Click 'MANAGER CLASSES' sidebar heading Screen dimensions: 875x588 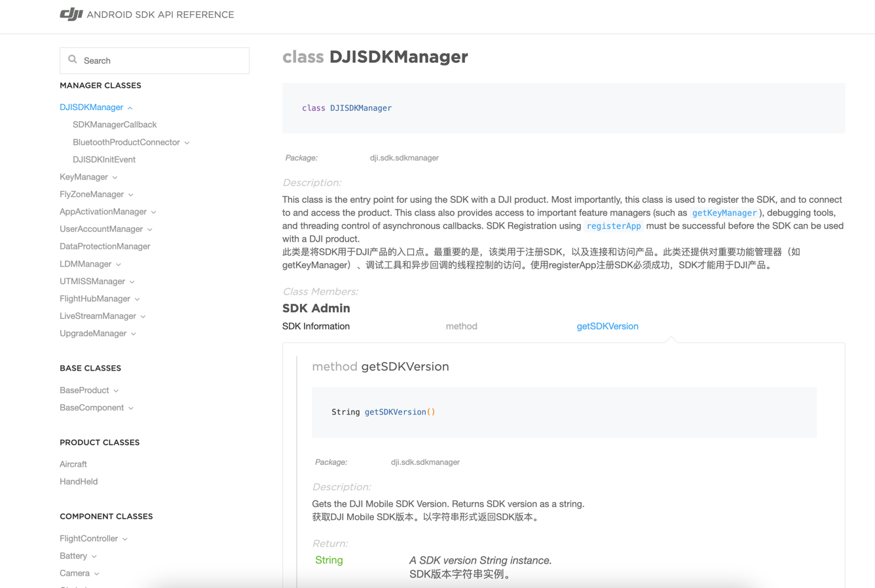100,85
